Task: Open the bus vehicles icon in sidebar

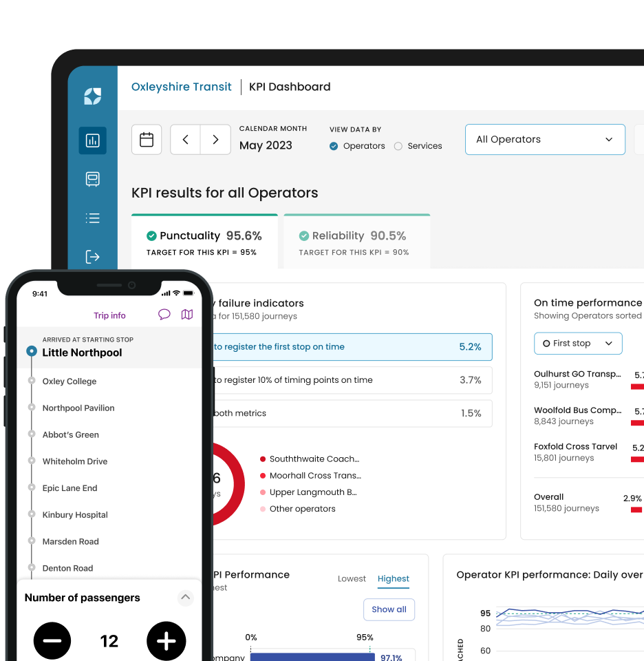Action: (x=92, y=179)
